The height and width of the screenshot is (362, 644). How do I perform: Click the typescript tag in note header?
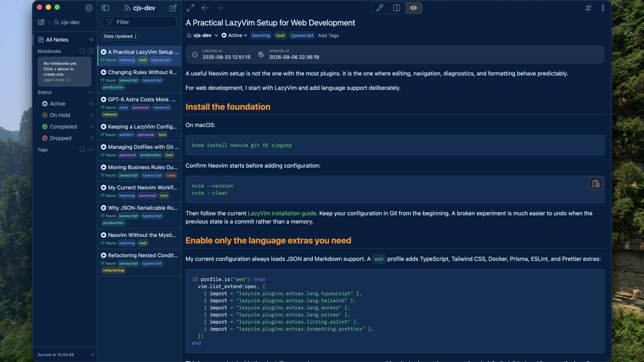(x=302, y=35)
